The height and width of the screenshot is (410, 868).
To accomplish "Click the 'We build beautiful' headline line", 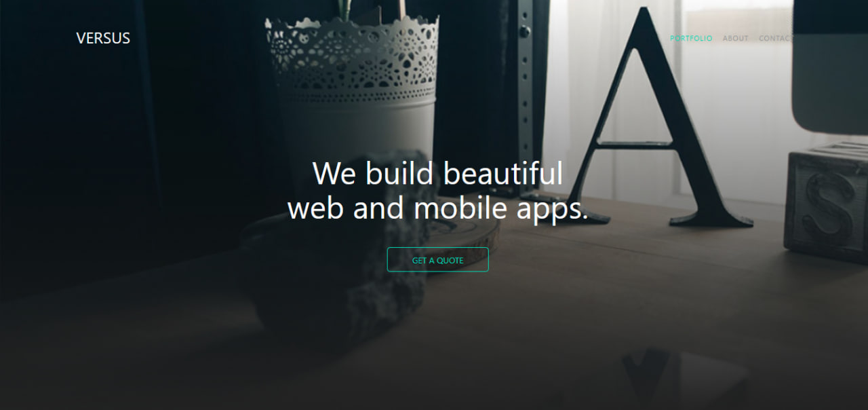I will [x=437, y=173].
